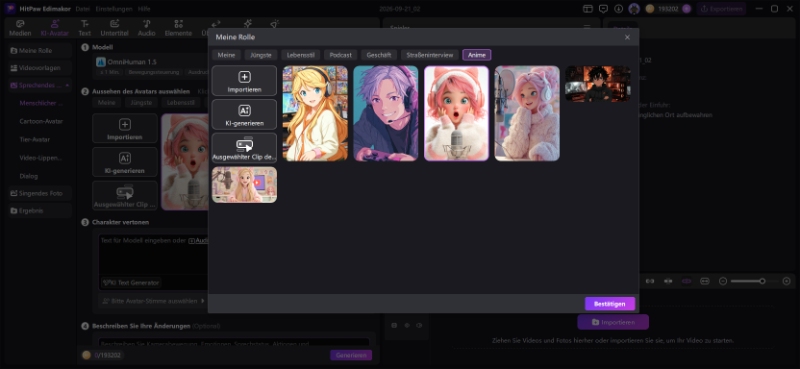Select pink-haired girl in white sweater avatar
Screen dimensions: 800x369
(527, 113)
